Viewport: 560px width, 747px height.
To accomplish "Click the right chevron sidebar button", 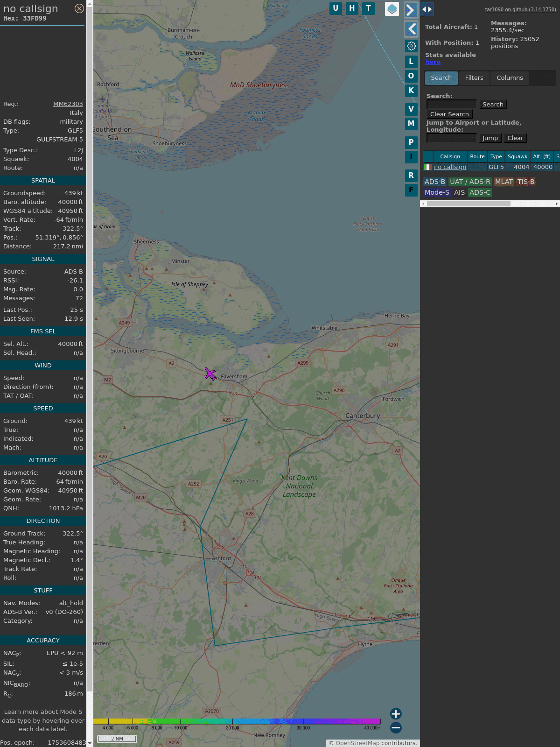I will [411, 10].
